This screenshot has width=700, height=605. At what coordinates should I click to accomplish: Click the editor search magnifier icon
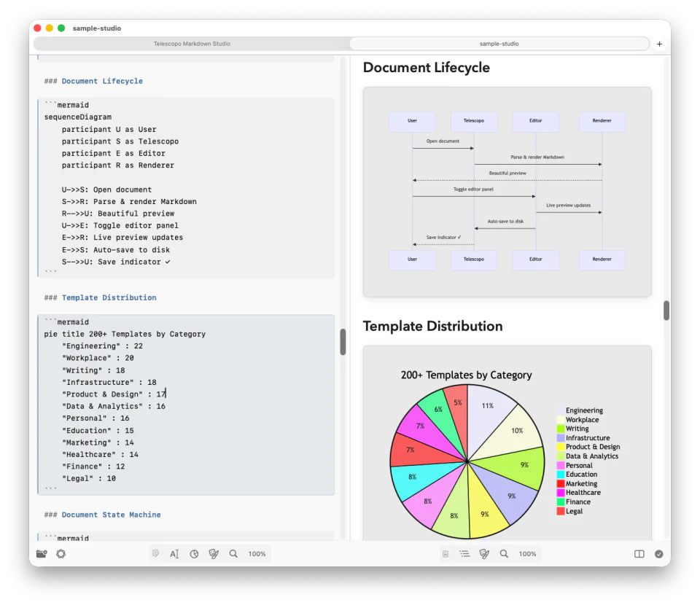(x=233, y=554)
